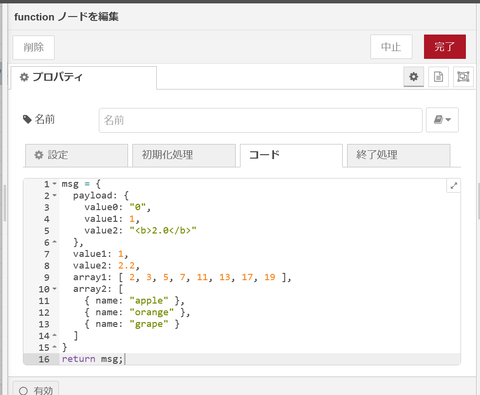Click the 中止 cancel button
This screenshot has height=395, width=480.
(391, 47)
